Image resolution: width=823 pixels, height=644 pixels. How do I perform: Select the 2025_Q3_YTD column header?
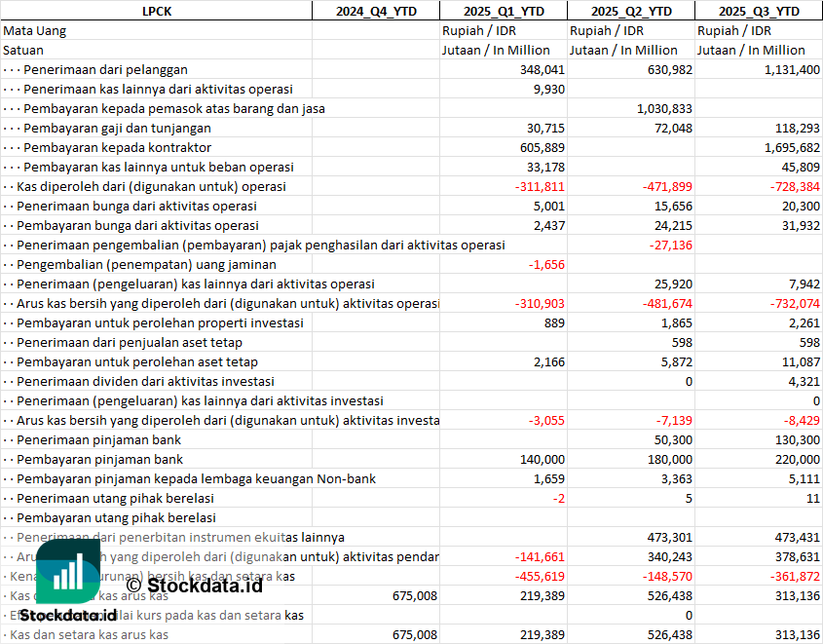click(x=759, y=11)
